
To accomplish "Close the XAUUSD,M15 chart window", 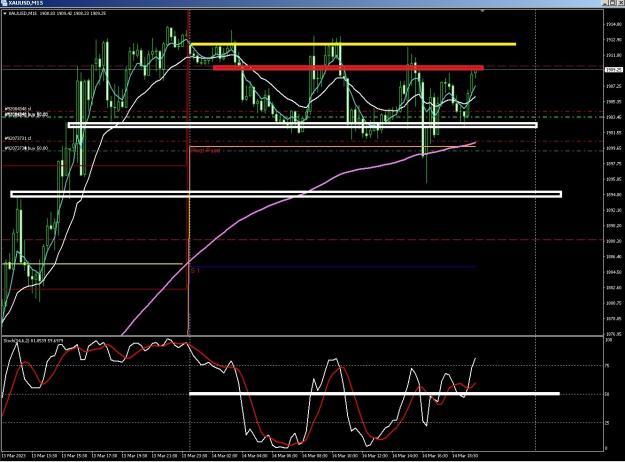I will 621,3.
